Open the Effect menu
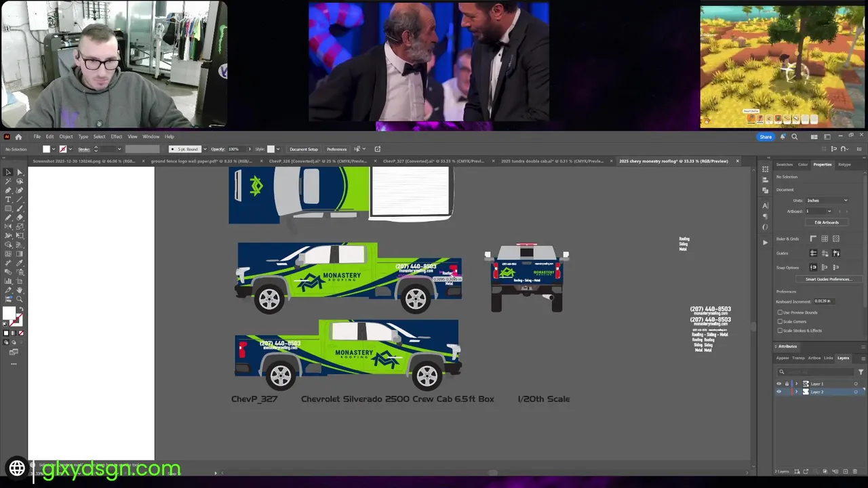Screen dimensions: 868x488 117,137
